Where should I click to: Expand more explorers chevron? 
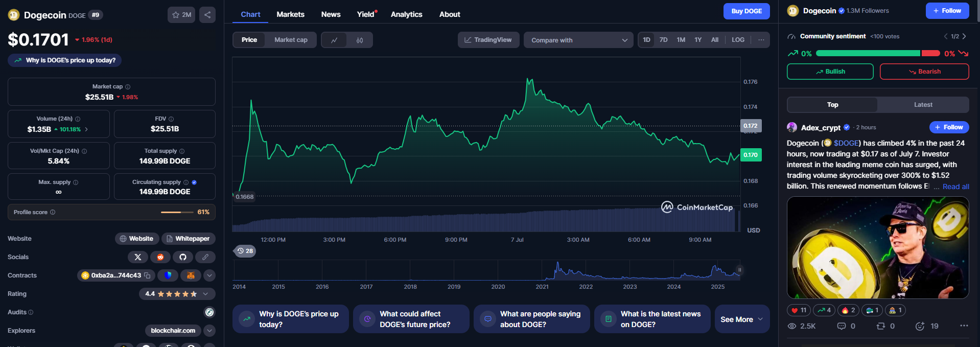(209, 331)
